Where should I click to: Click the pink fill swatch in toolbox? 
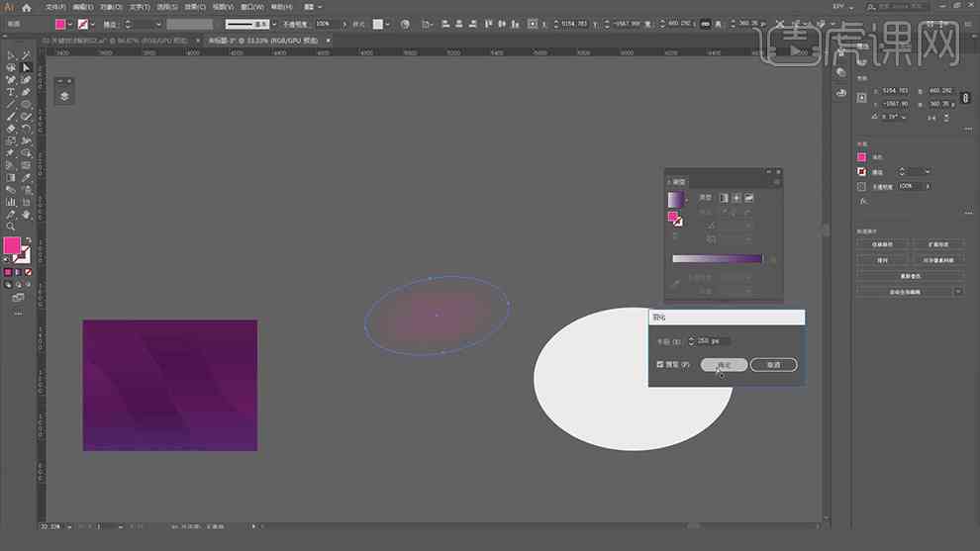(12, 245)
